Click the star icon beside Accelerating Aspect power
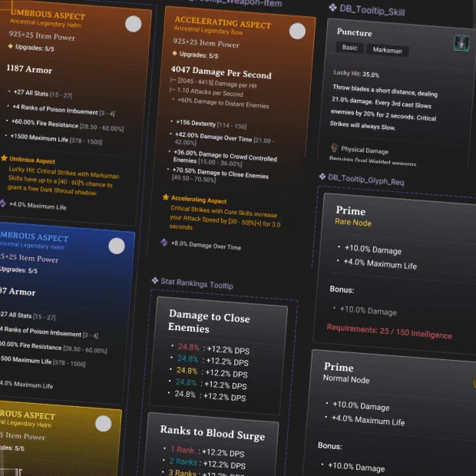 coord(165,197)
